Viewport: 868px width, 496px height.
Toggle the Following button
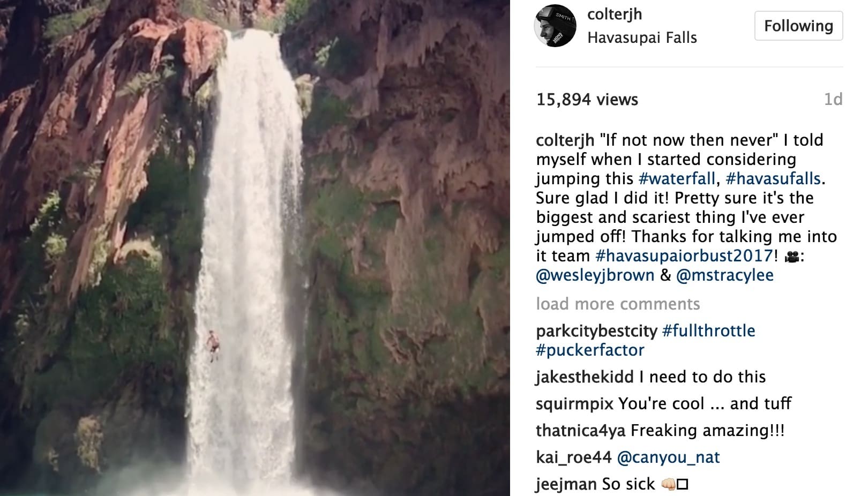pos(798,26)
